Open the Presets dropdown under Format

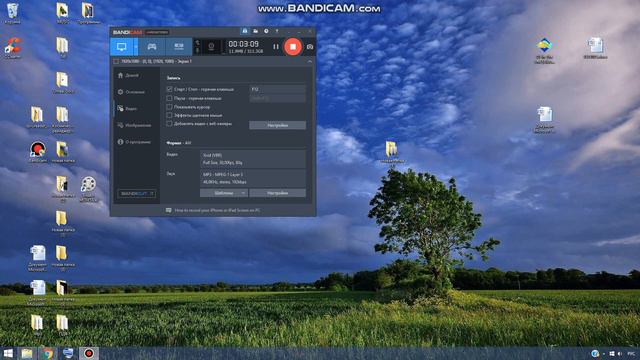pyautogui.click(x=224, y=193)
